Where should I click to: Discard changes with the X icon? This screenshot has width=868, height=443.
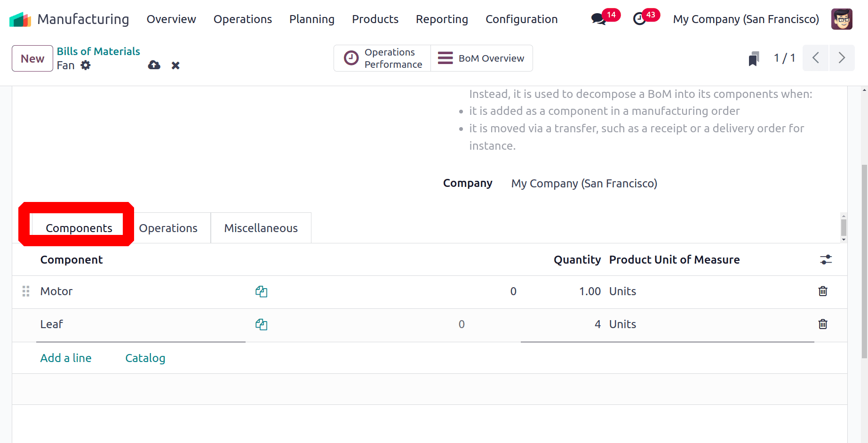pyautogui.click(x=175, y=65)
